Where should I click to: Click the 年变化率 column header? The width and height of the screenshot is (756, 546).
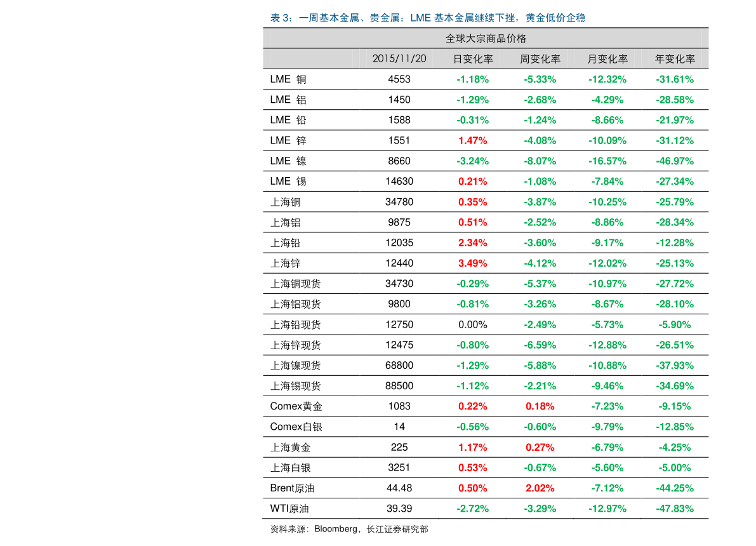[675, 59]
